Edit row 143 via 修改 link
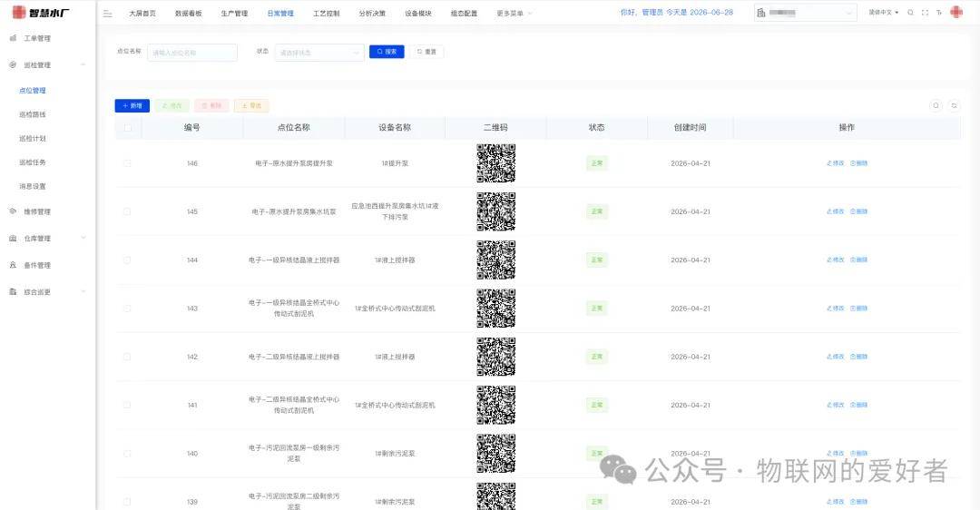Screen dimensions: 980x510 [835, 309]
